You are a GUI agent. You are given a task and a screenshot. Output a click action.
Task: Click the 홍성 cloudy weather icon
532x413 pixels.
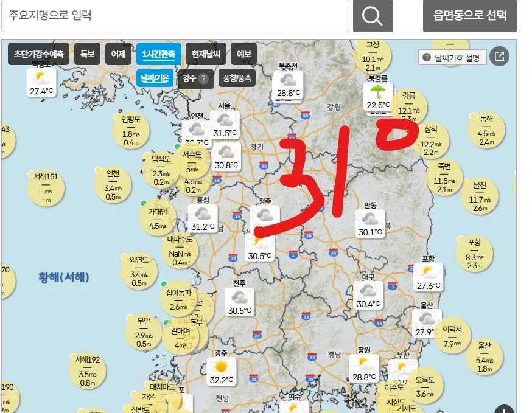[x=203, y=213]
